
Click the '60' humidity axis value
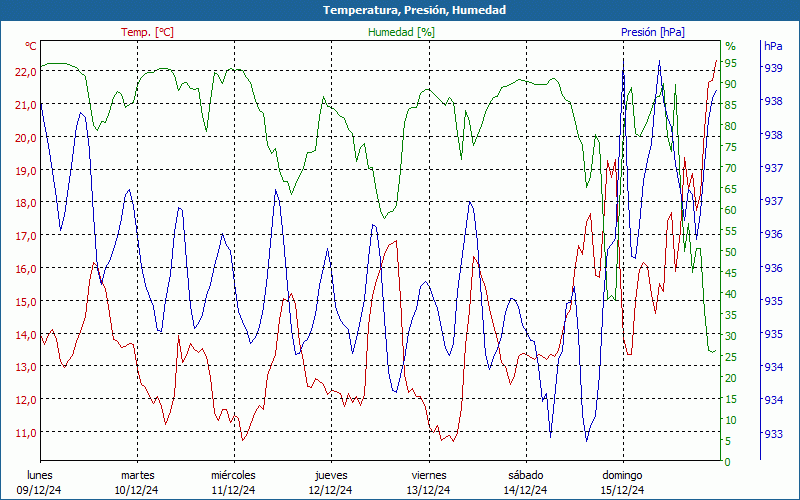(x=731, y=210)
